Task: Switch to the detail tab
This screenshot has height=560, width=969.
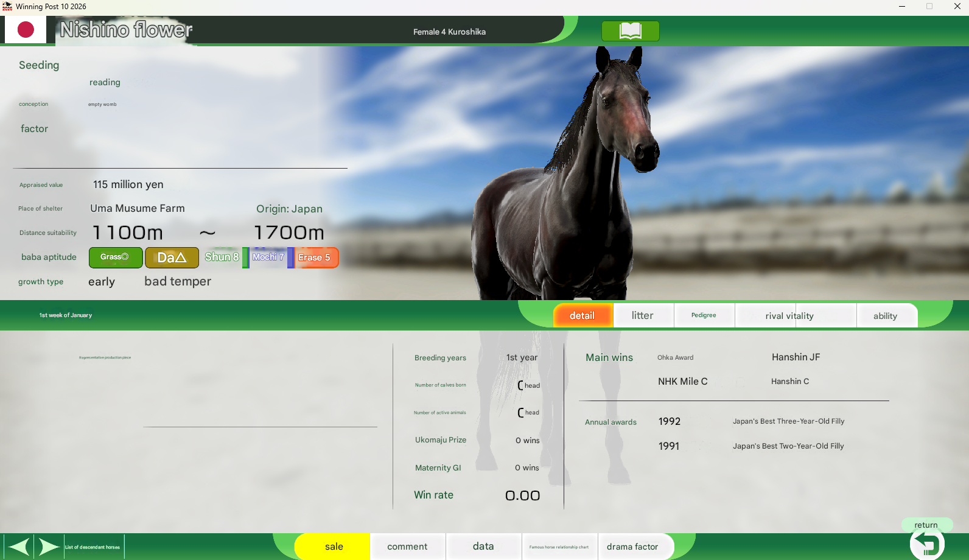Action: coord(582,315)
